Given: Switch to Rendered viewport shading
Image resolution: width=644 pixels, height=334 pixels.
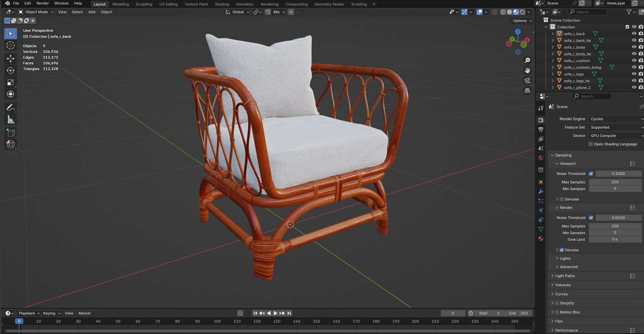Looking at the screenshot, I should tap(522, 12).
